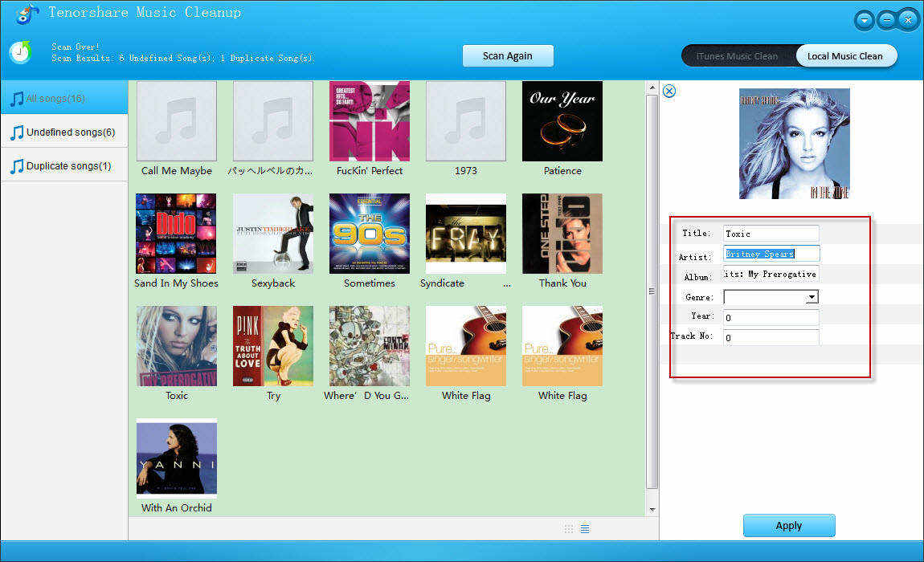Select the Patience album cover
The width and height of the screenshot is (924, 562).
(x=562, y=120)
